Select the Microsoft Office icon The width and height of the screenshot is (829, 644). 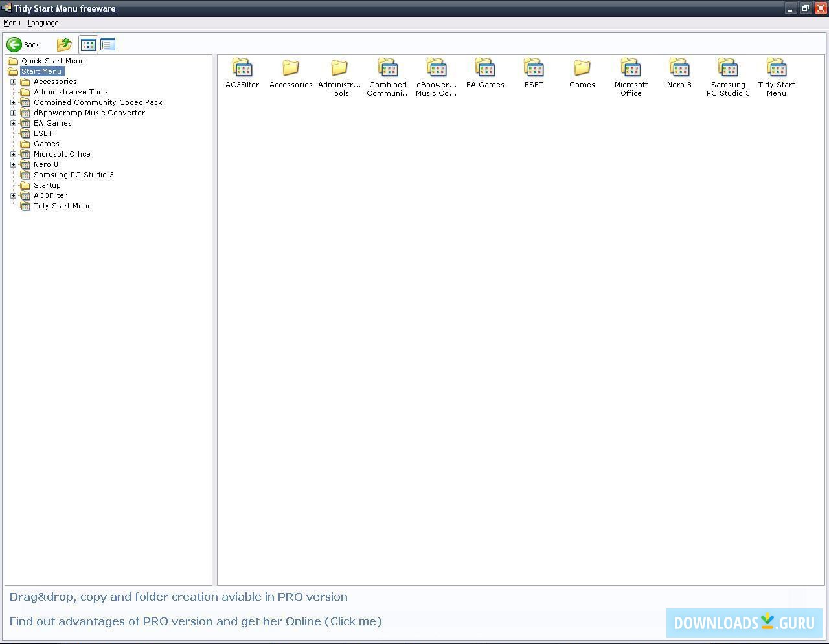630,67
